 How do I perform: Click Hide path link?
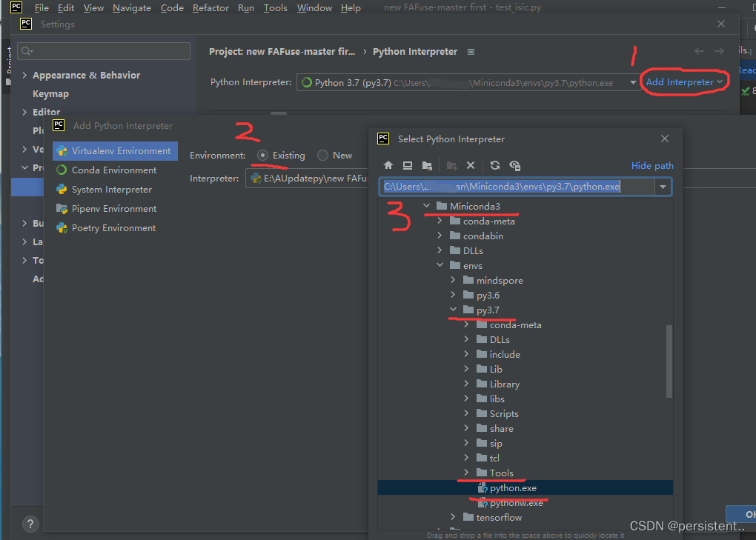pos(651,166)
